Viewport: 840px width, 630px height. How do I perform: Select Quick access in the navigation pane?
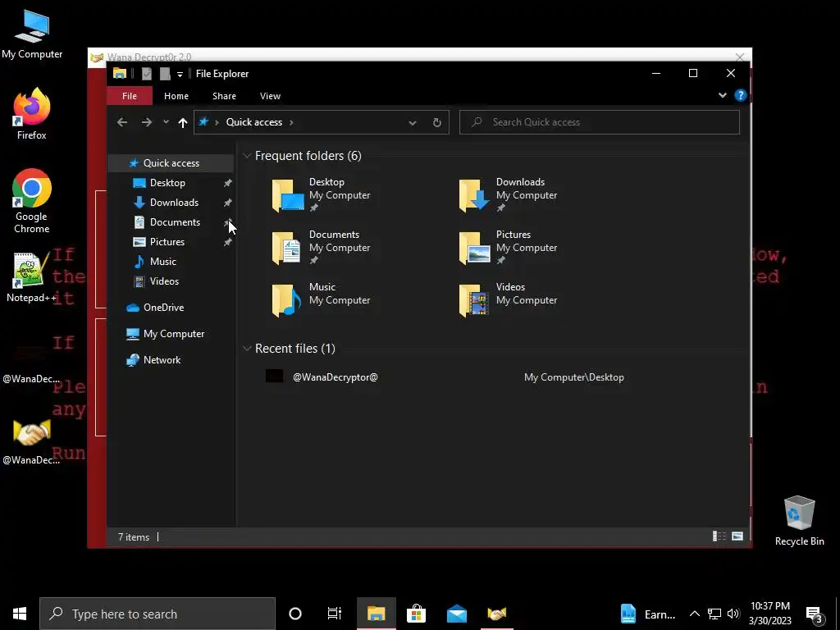point(171,163)
